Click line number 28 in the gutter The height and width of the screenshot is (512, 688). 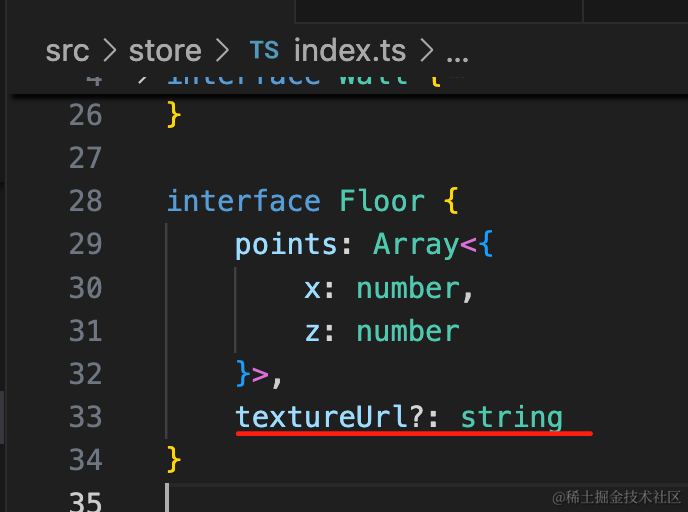click(x=86, y=201)
